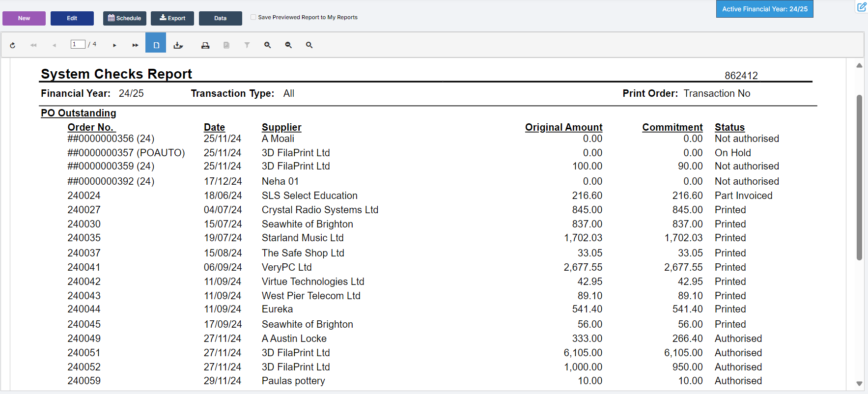Click Active Financial Year 24/25 button
The width and height of the screenshot is (868, 394).
765,9
